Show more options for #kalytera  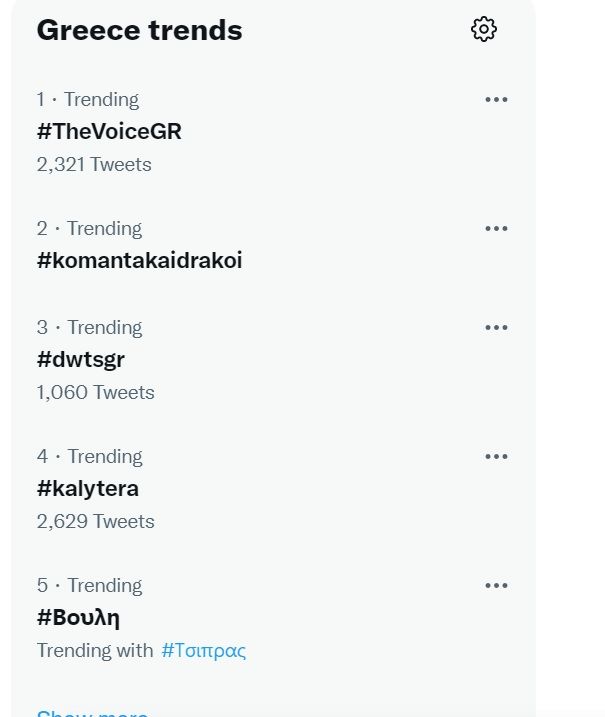(496, 456)
